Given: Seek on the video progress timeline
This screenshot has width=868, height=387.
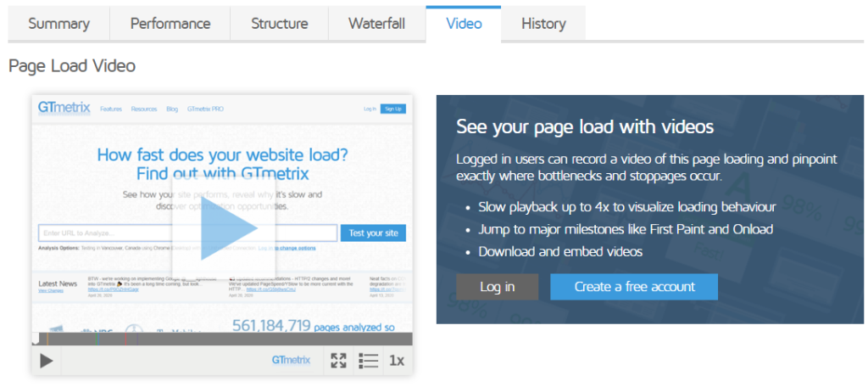Looking at the screenshot, I should pos(222,339).
